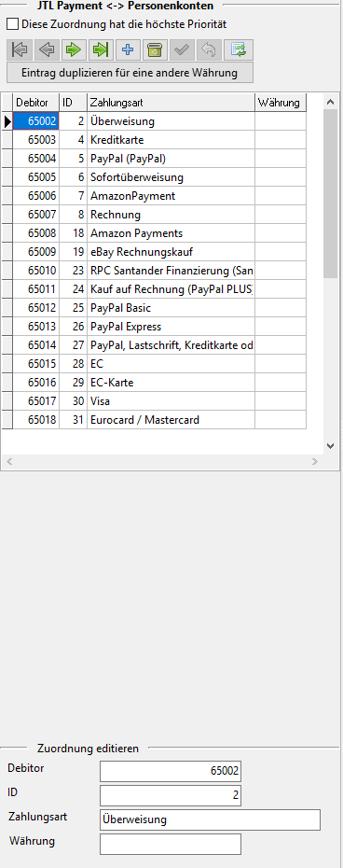The image size is (343, 868).
Task: Click 'Eintrag duplizieren für eine andere Währung'
Action: click(x=130, y=73)
